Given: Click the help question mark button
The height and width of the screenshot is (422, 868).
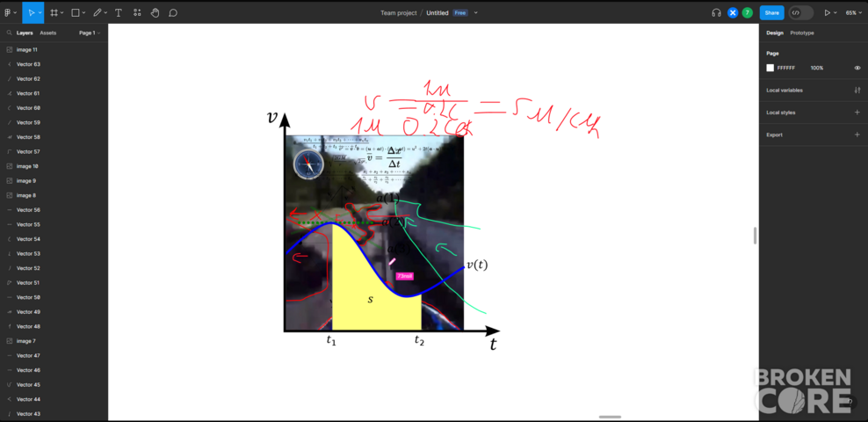Looking at the screenshot, I should pos(850,402).
